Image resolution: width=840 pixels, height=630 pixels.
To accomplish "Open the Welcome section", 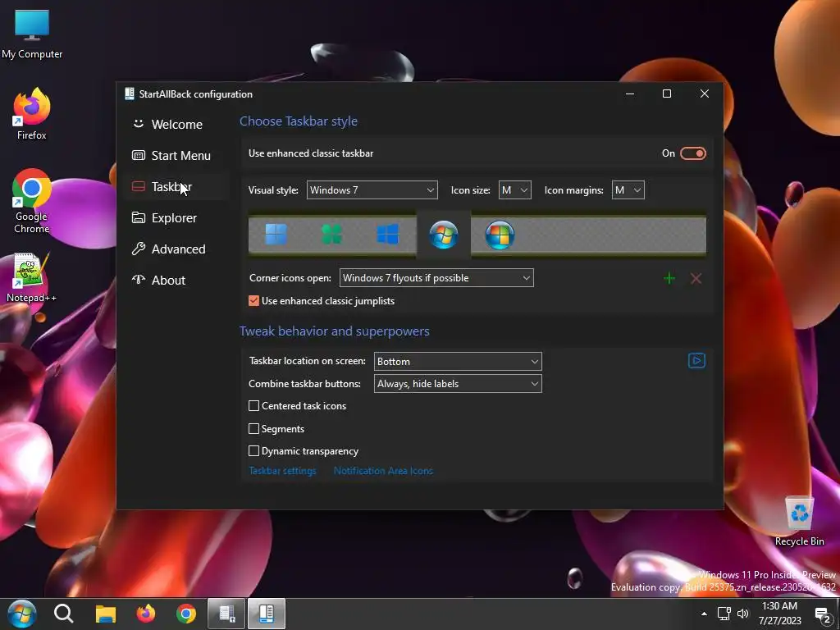I will (177, 125).
